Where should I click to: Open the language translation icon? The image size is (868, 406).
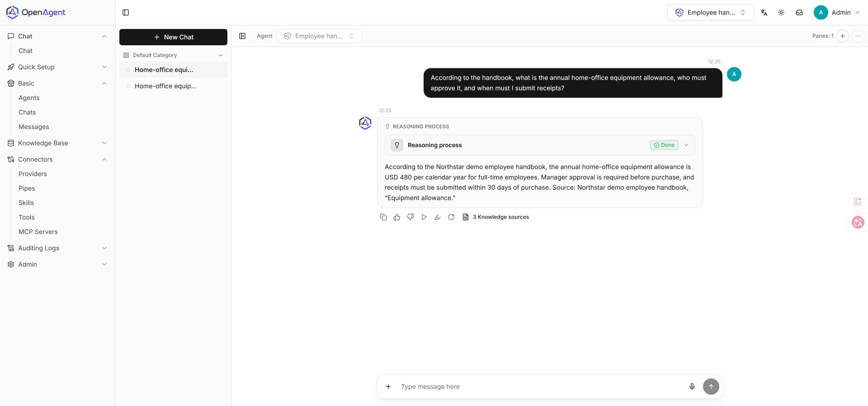pos(764,13)
